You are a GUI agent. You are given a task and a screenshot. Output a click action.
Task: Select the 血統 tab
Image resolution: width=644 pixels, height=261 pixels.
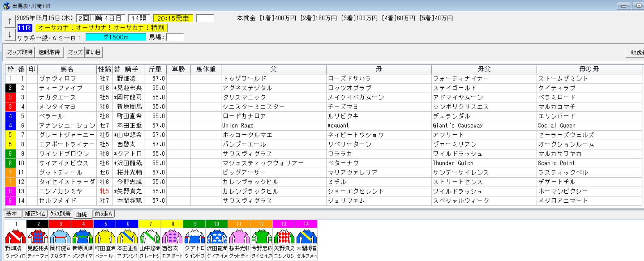(82, 214)
